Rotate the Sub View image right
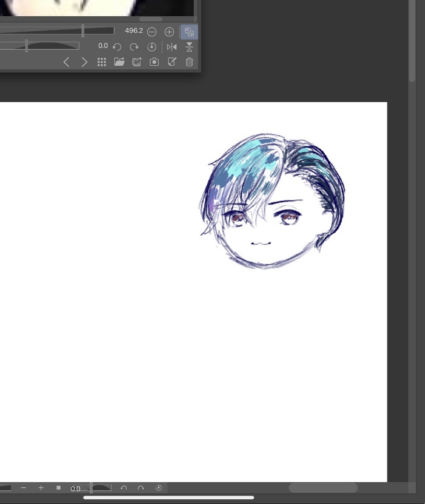 coord(134,47)
